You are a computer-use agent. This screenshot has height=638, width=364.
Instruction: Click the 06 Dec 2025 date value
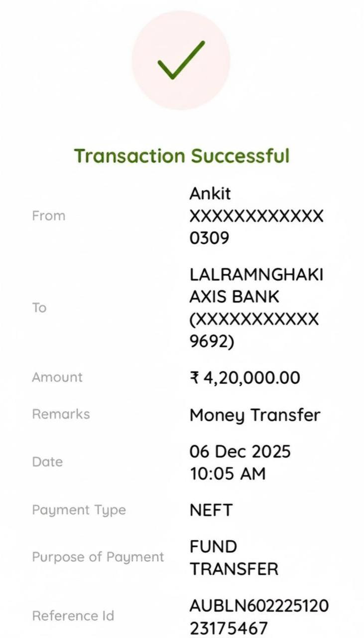[x=240, y=452]
